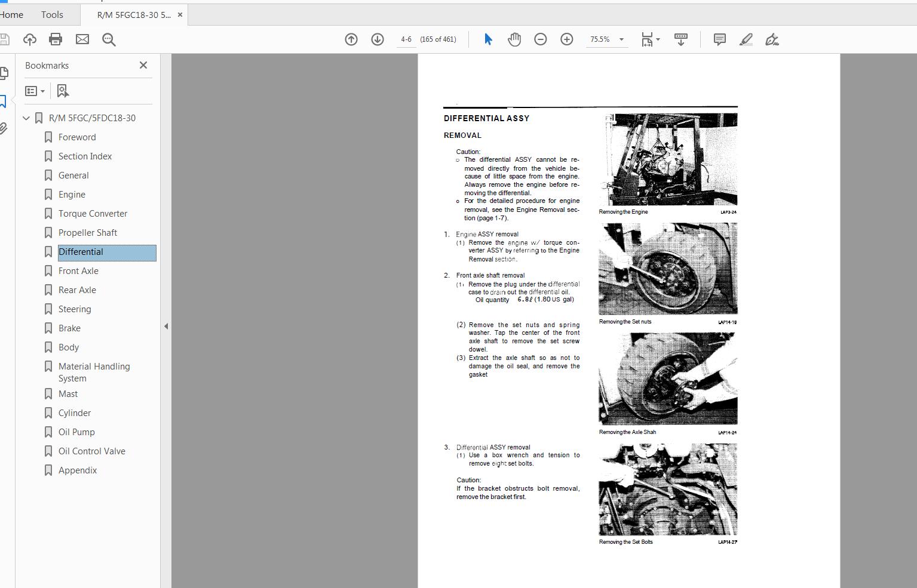Open the bookmark options dropdown menu
917x588 pixels.
click(34, 91)
